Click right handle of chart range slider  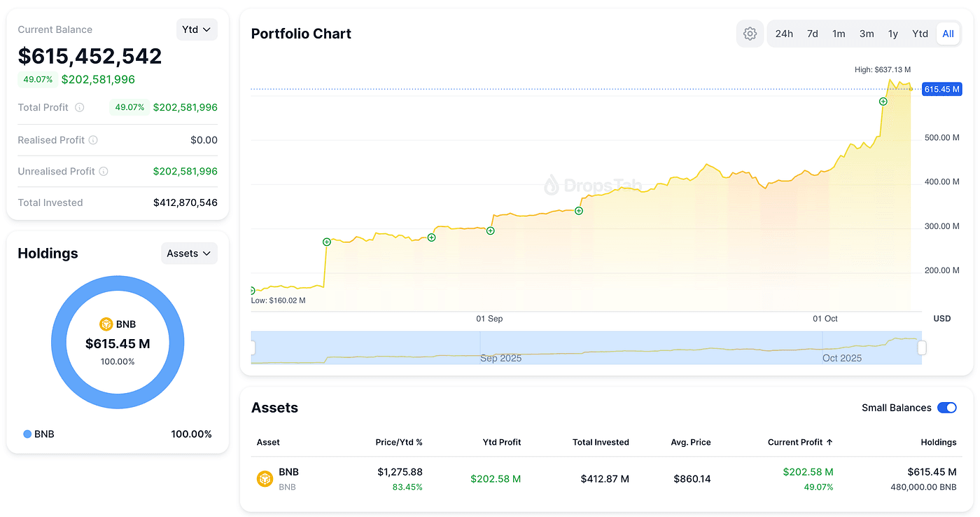coord(922,347)
